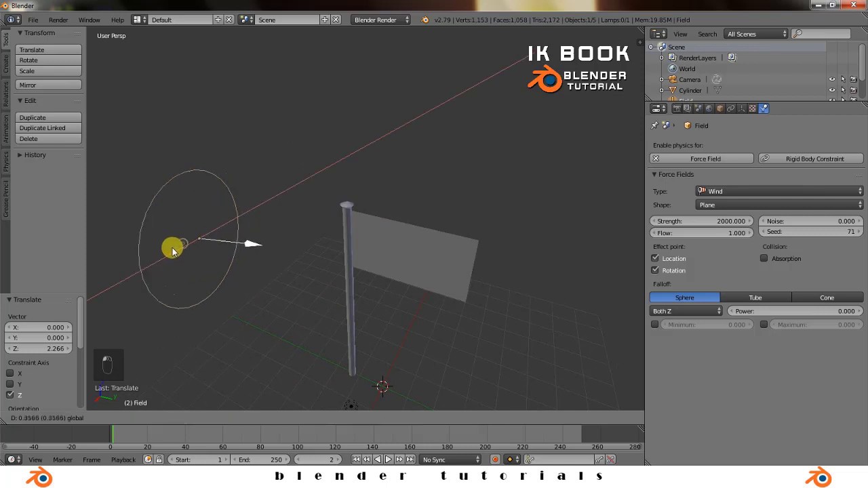Click the pin icon in properties context
Viewport: 868px width, 488px height.
pyautogui.click(x=654, y=125)
